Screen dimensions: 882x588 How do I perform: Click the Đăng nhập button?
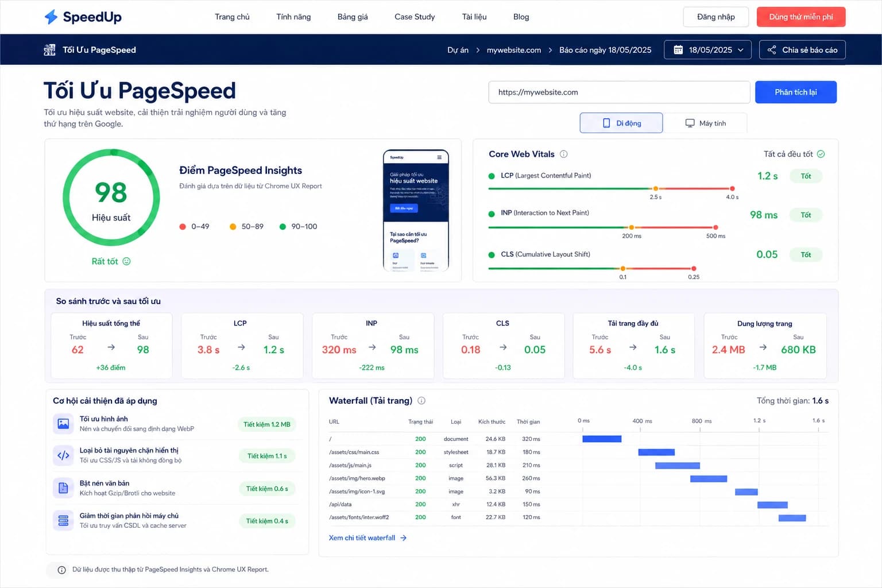click(x=716, y=17)
